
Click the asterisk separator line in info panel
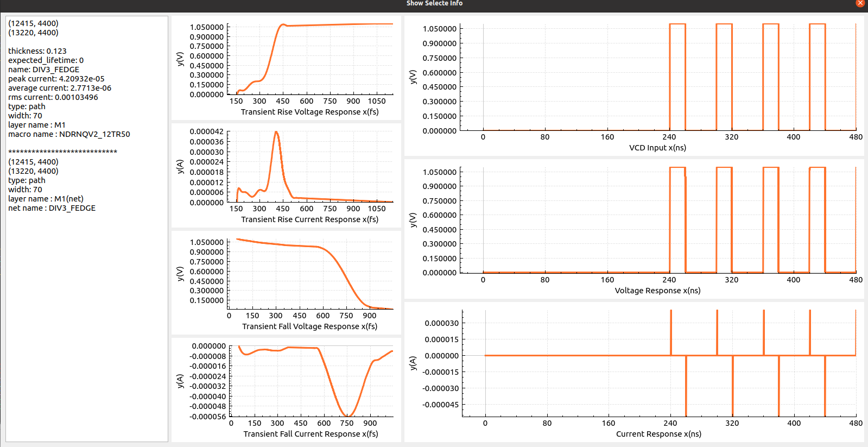[62, 152]
